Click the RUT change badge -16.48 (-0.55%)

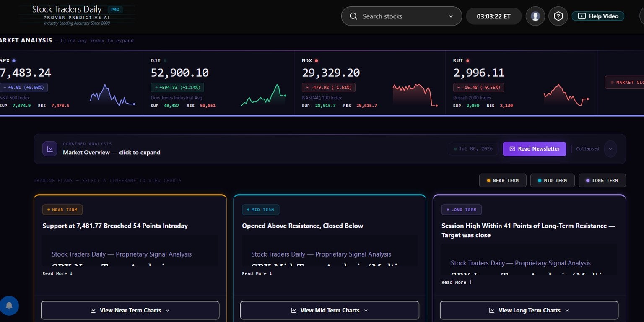478,88
